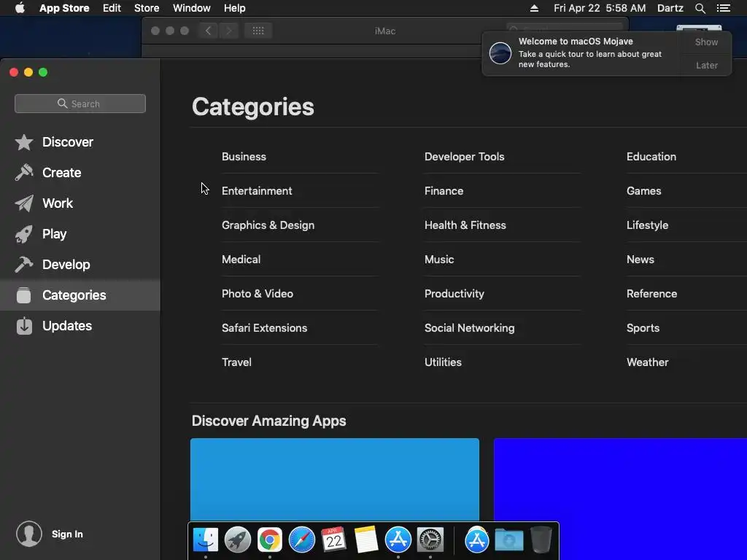Go forward in the iMac window
This screenshot has width=747, height=560.
[228, 31]
